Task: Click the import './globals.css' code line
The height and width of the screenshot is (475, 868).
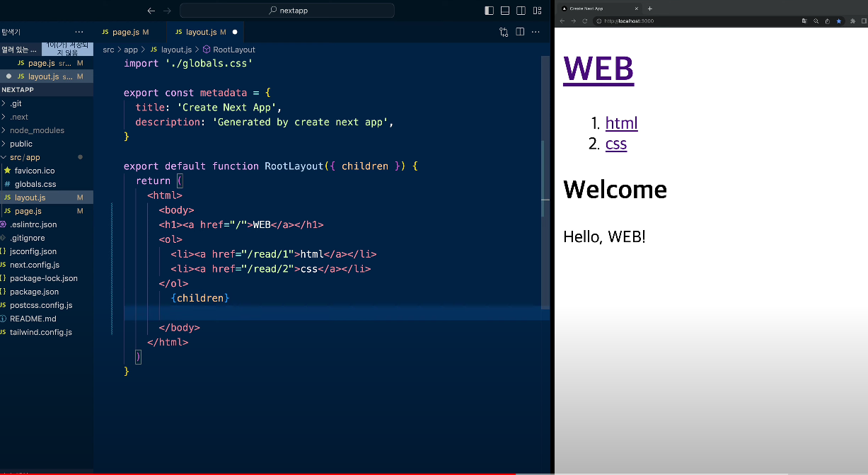Action: pos(188,63)
